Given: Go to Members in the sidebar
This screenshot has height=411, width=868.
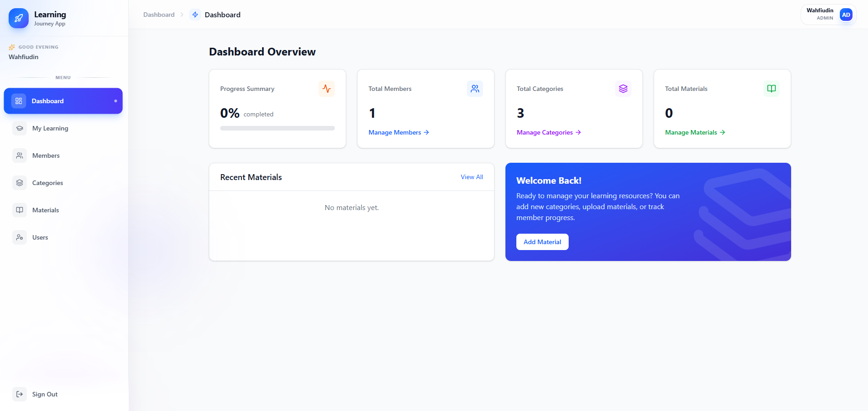Looking at the screenshot, I should (63, 155).
